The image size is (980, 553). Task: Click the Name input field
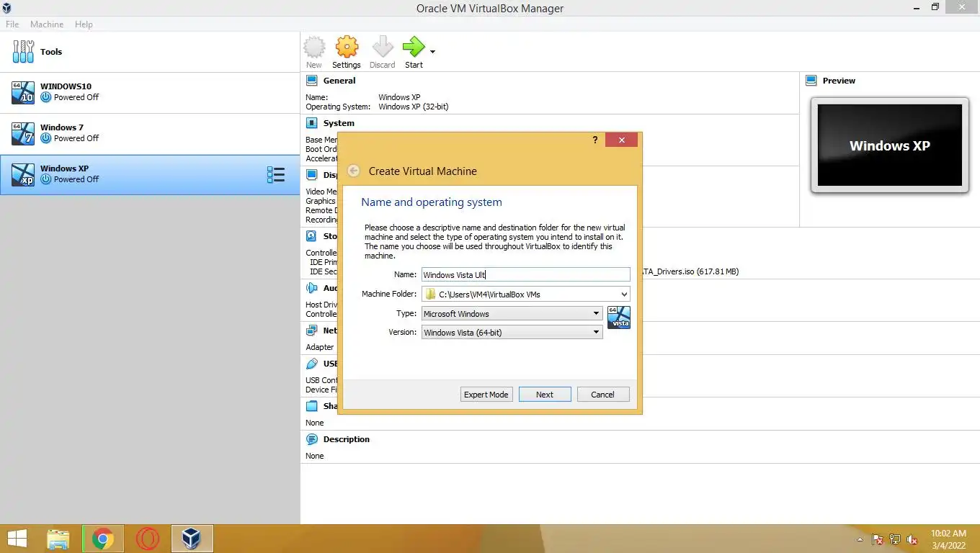526,274
